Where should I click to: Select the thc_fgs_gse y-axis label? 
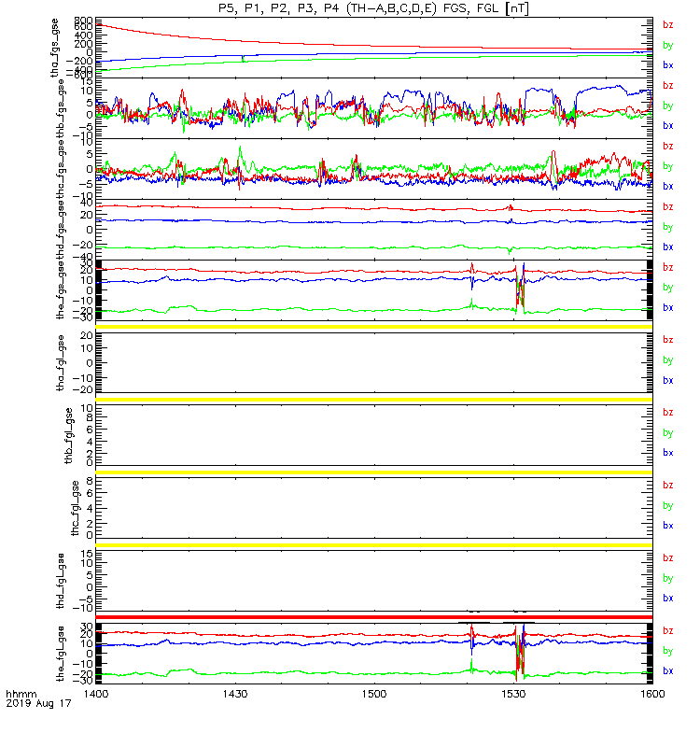[61, 169]
